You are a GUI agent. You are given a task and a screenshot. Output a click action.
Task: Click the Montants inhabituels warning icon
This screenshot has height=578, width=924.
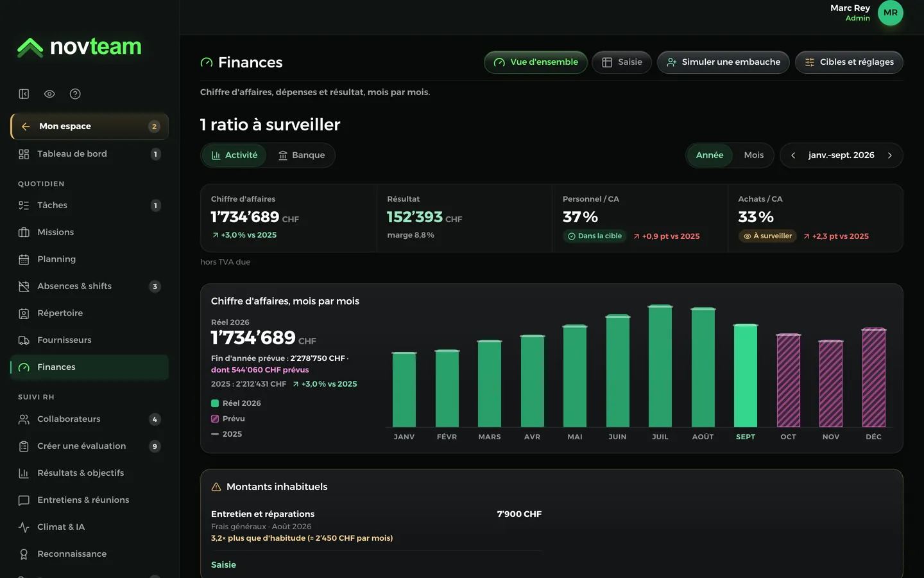[x=216, y=487]
